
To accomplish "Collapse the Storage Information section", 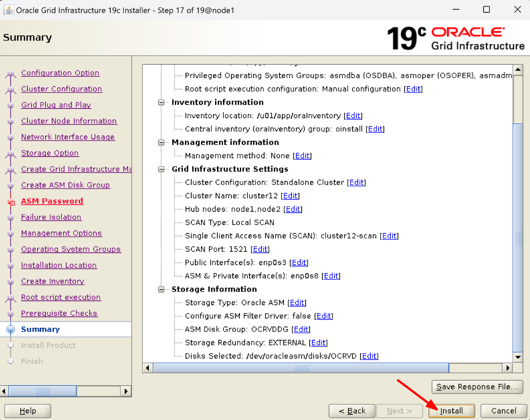I will (x=161, y=289).
